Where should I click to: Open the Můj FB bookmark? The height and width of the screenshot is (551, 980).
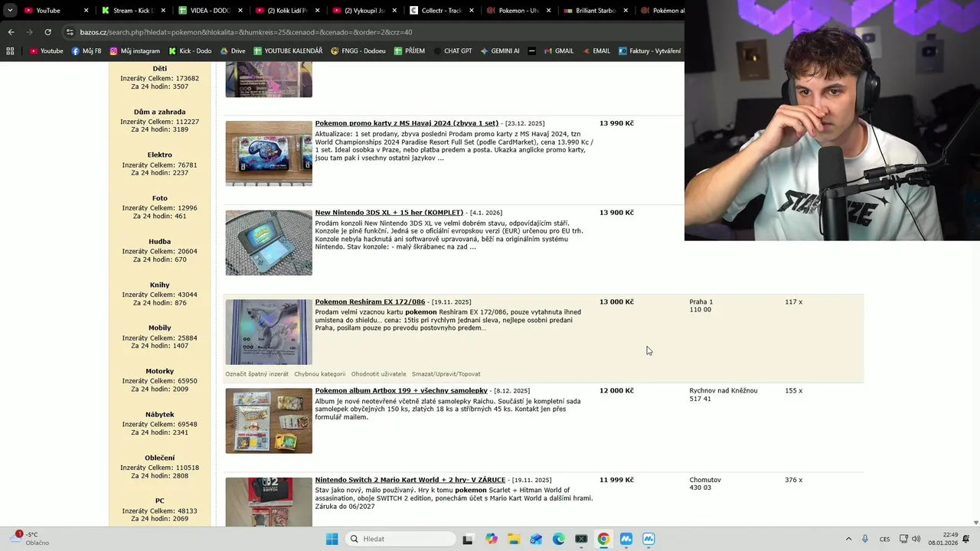(x=87, y=51)
